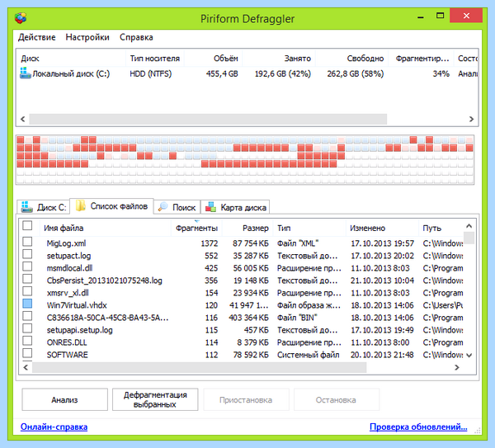Switch to the Диск C: tab

coord(43,207)
